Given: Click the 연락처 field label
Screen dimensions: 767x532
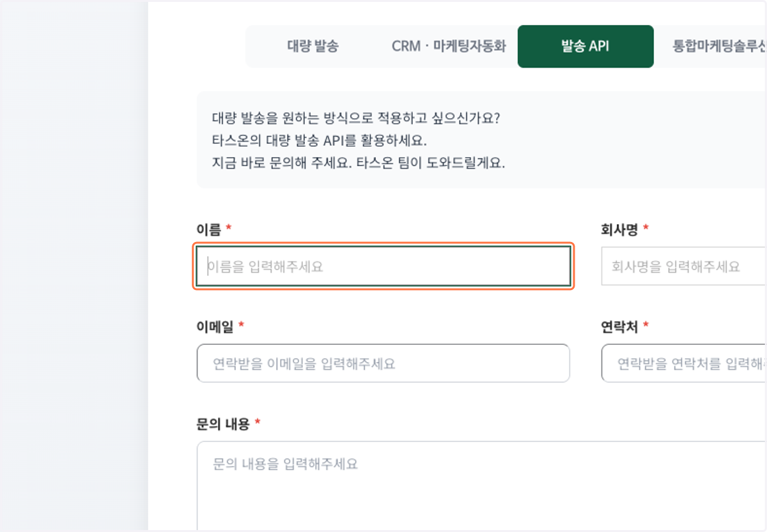Looking at the screenshot, I should [619, 326].
